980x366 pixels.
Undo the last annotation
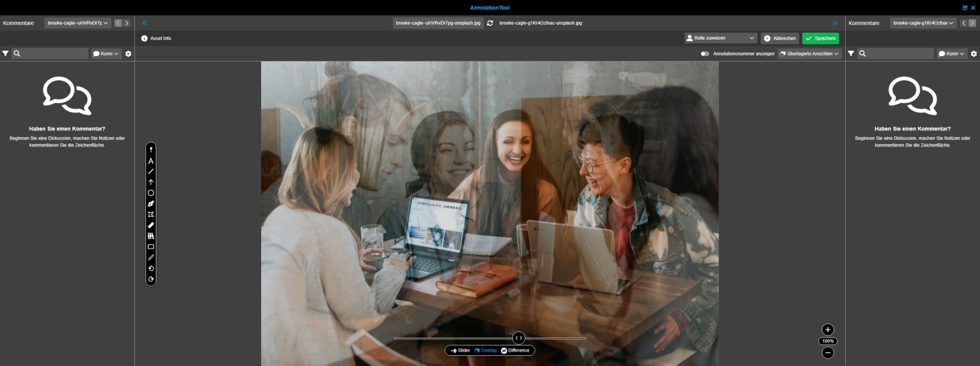pos(151,268)
